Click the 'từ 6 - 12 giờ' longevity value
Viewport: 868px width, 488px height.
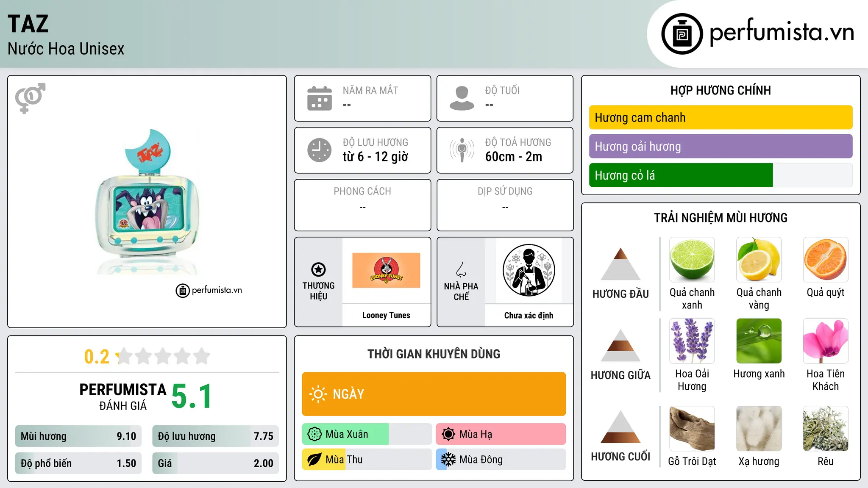(x=376, y=157)
